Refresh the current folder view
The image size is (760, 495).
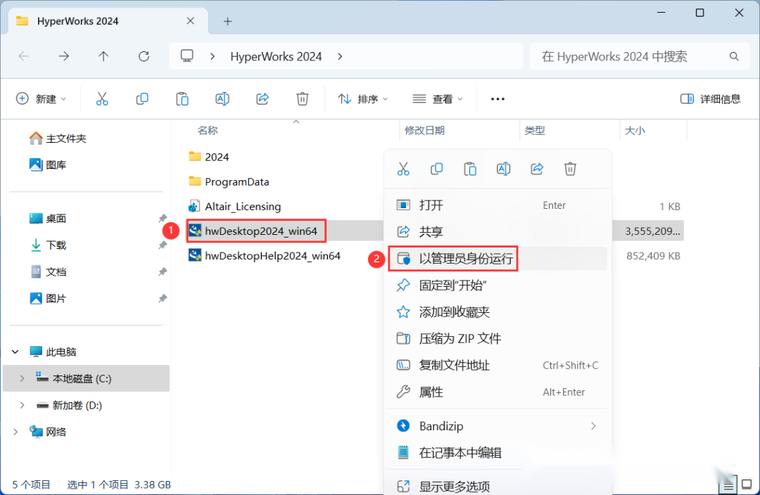coord(144,57)
